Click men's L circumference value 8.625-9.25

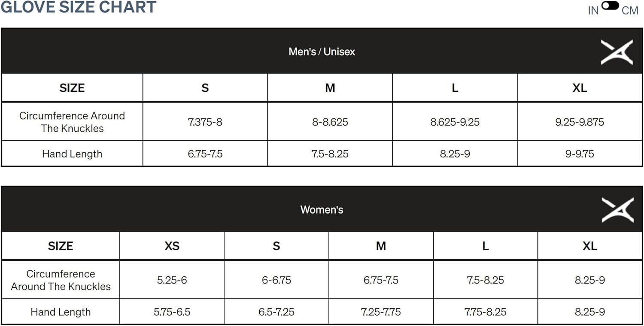[x=455, y=122]
